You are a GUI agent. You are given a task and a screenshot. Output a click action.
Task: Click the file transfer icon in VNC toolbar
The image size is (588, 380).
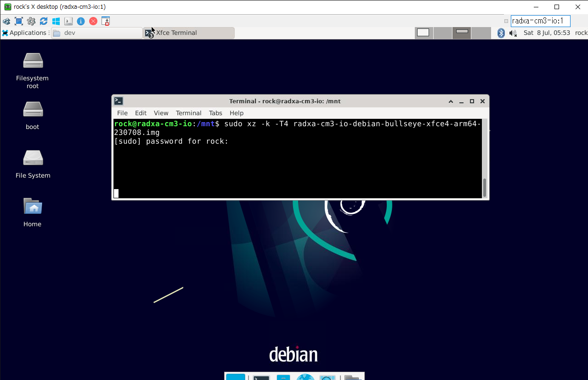coord(106,21)
